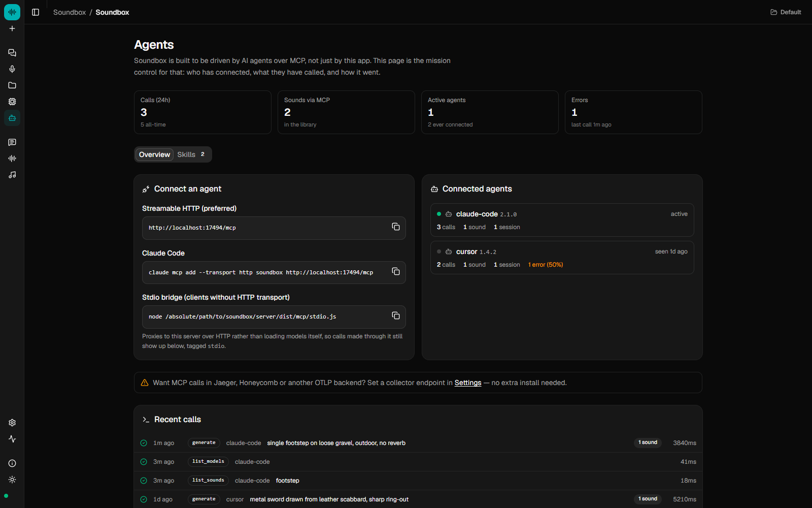Copy the Stdio bridge node command
Image resolution: width=812 pixels, height=508 pixels.
pos(396,315)
